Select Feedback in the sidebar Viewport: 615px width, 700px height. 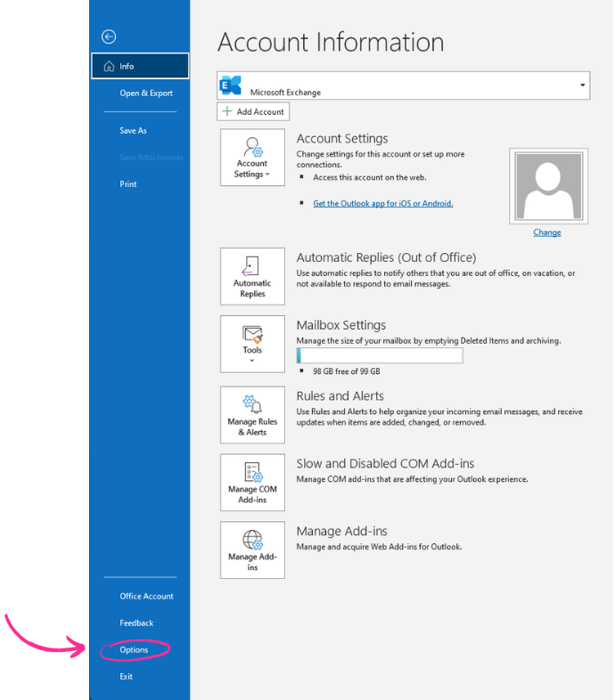click(136, 623)
